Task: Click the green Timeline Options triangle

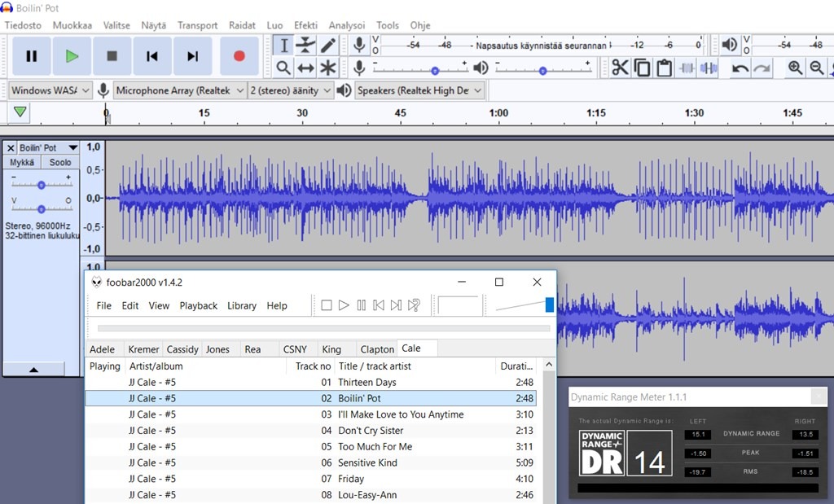Action: 20,112
